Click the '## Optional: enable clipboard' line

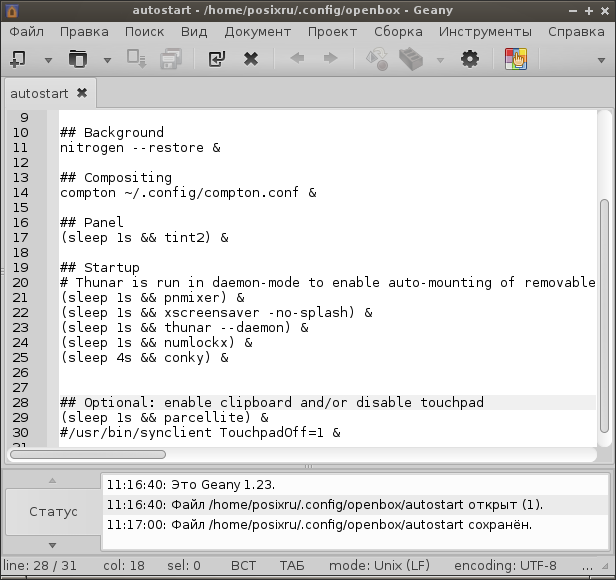pyautogui.click(x=272, y=403)
